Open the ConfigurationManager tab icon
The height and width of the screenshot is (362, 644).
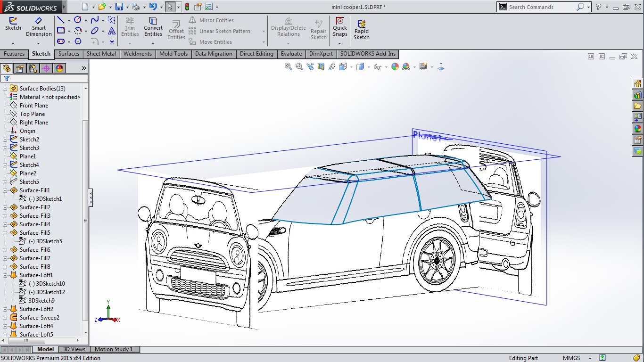(x=33, y=68)
